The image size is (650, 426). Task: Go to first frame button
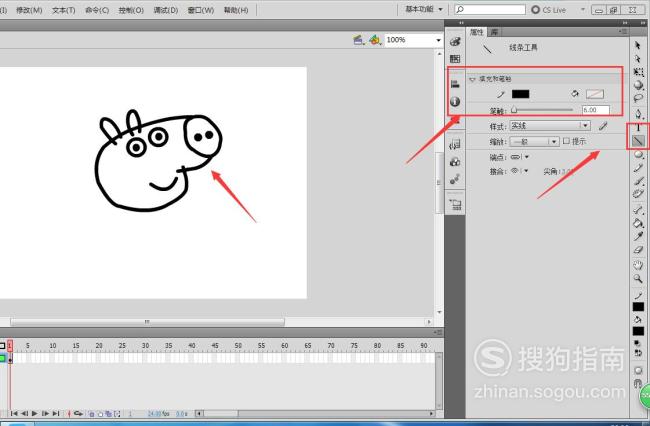tap(14, 414)
